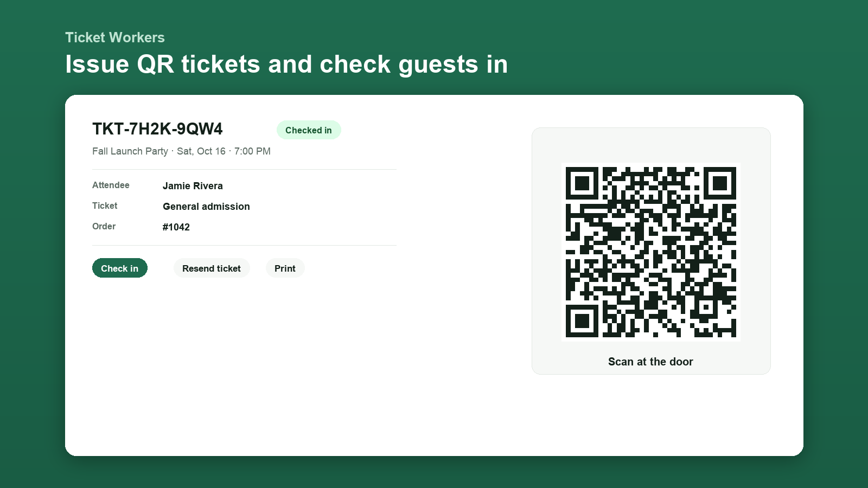Click the Checked in status badge
868x488 pixels.
[x=309, y=130]
